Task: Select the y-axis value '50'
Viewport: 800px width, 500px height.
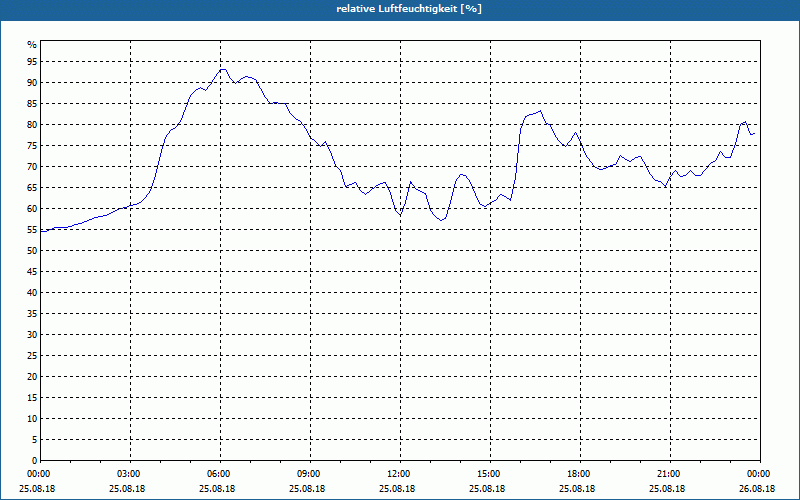Action: [x=32, y=251]
